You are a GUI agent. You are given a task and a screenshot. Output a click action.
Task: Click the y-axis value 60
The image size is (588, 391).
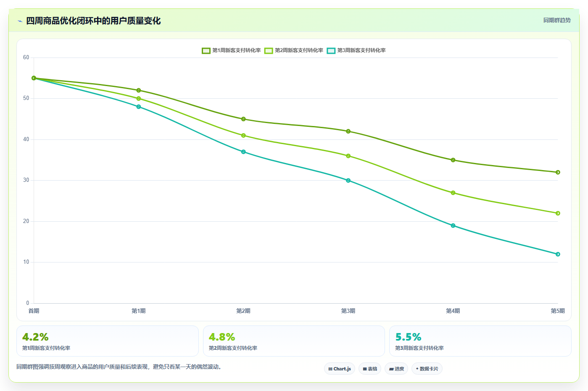pos(26,58)
